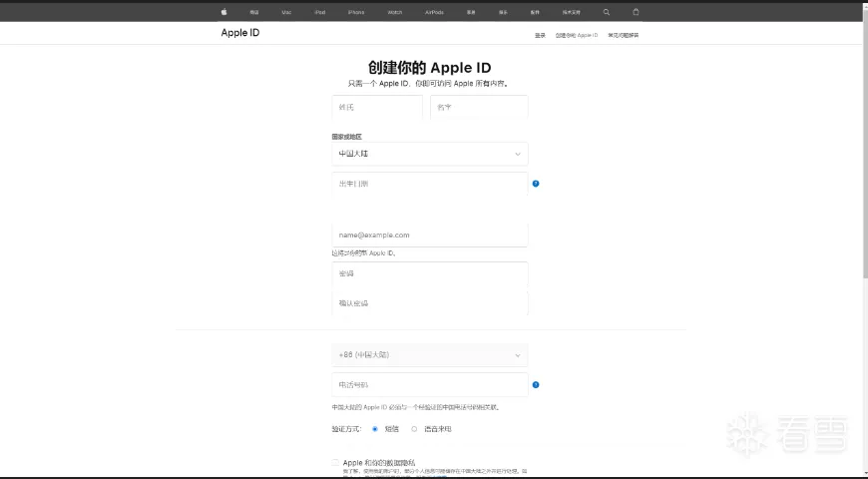868x479 pixels.
Task: Click the 登录 sign-in link
Action: 540,36
